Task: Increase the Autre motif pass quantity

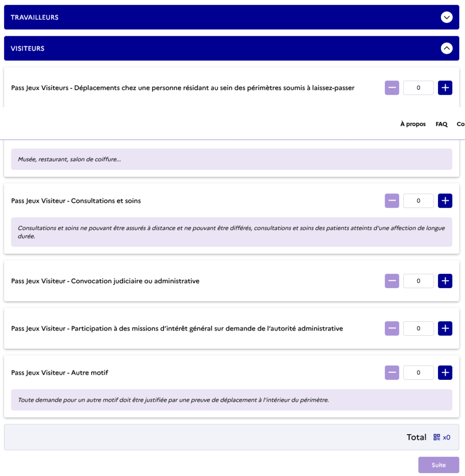Action: click(445, 372)
